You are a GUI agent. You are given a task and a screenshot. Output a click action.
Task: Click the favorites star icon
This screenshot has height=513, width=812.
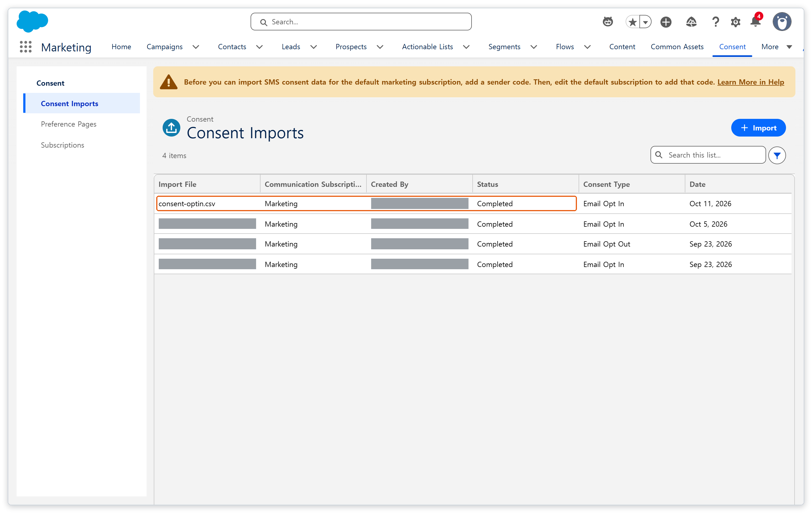pyautogui.click(x=633, y=22)
